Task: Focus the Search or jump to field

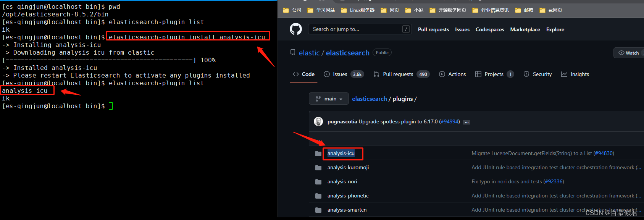Action: 360,29
